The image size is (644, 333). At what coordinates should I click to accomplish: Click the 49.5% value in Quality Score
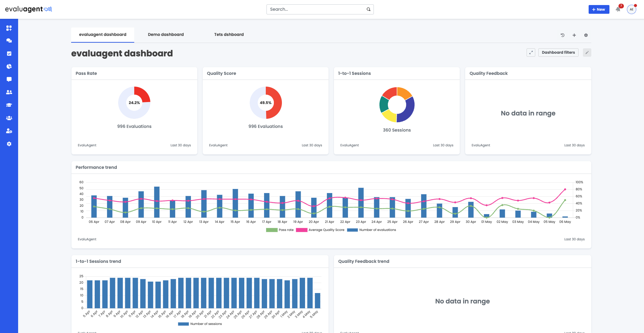pyautogui.click(x=266, y=103)
